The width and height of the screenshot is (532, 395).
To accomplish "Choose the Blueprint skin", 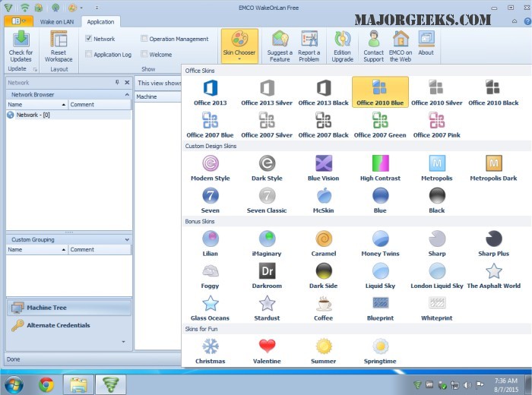I will [380, 308].
